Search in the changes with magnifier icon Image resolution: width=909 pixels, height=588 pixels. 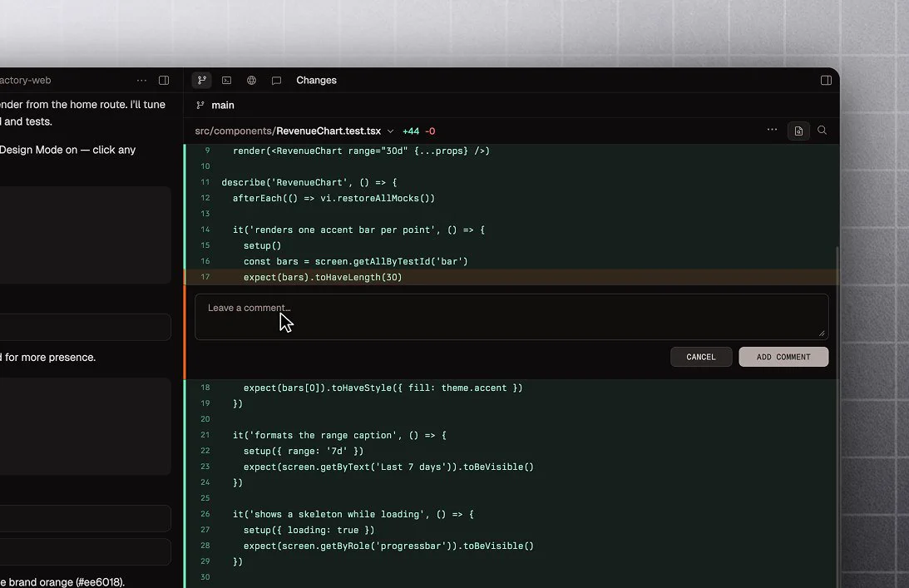tap(822, 130)
